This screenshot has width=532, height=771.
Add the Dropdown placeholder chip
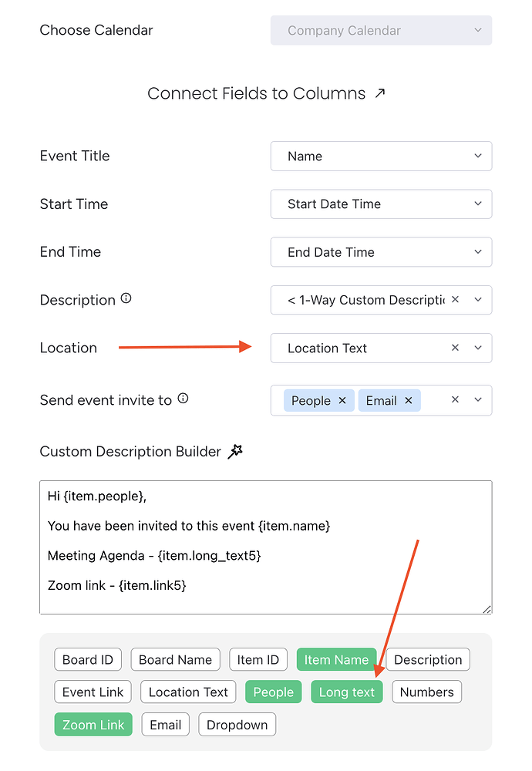[237, 724]
